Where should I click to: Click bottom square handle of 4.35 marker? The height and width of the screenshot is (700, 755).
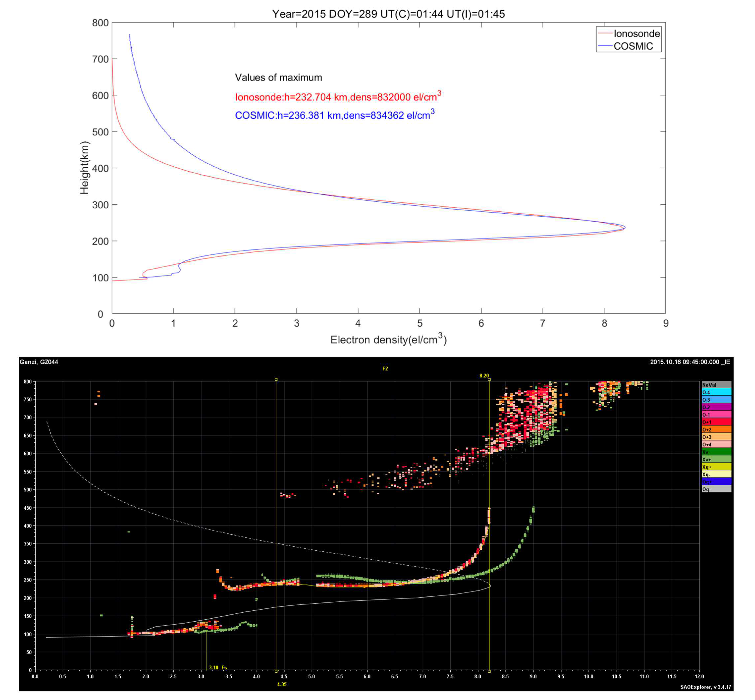pyautogui.click(x=276, y=671)
